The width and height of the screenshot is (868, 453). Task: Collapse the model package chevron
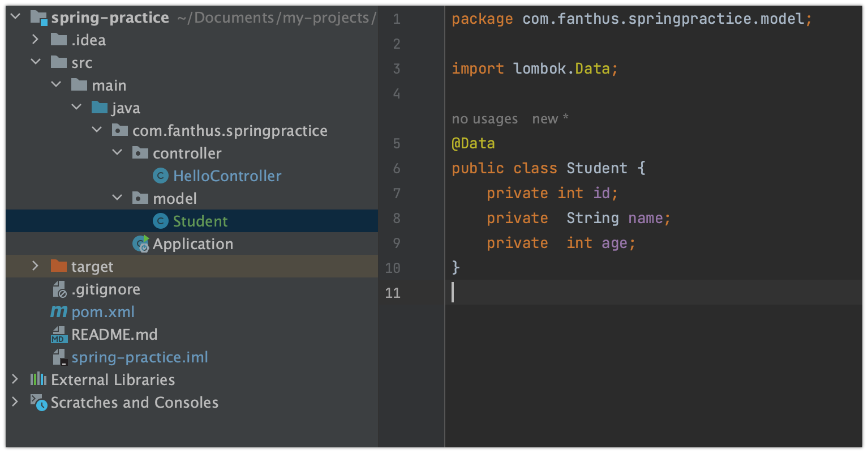[x=117, y=198]
